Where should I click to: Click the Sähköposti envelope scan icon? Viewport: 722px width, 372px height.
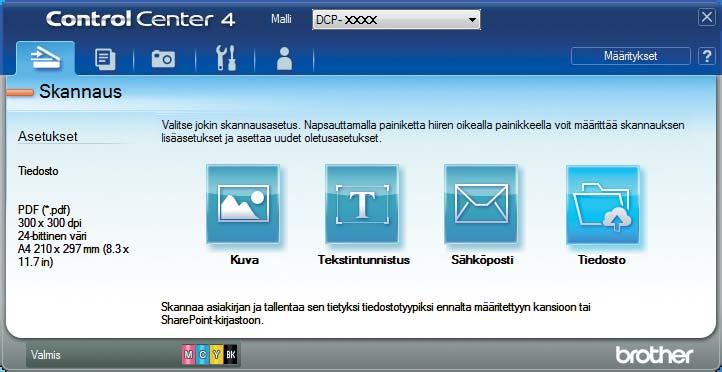(481, 204)
